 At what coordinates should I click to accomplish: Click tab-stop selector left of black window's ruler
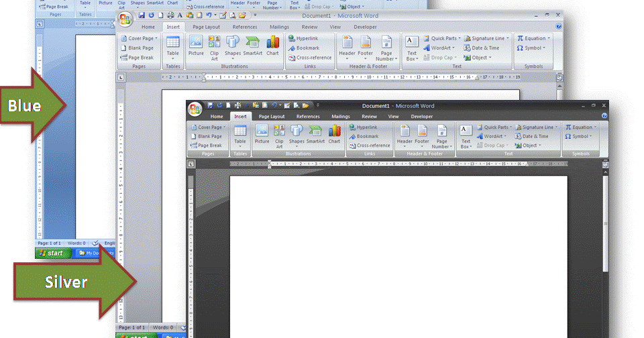click(x=191, y=164)
